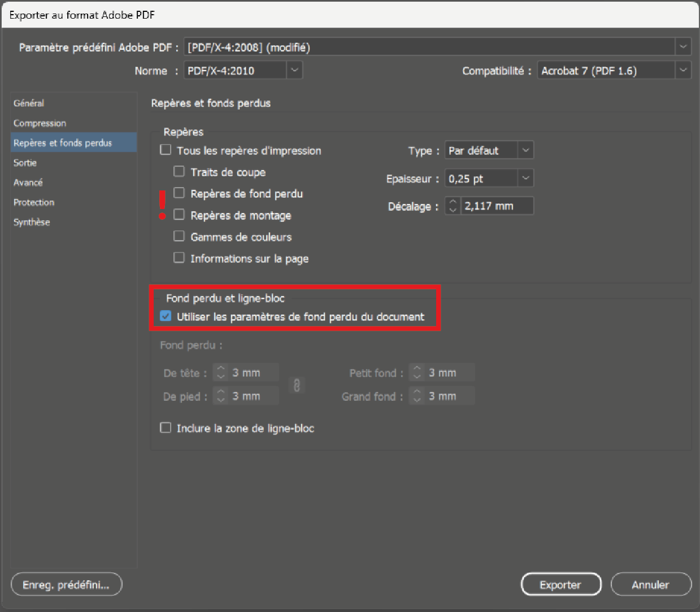The height and width of the screenshot is (612, 700).
Task: Switch to the Compression section
Action: 40,123
